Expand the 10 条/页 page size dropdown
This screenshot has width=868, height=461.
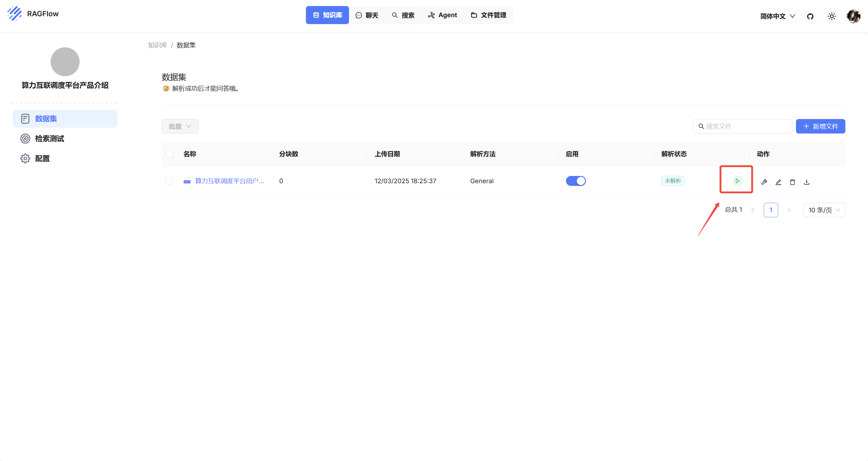(824, 210)
